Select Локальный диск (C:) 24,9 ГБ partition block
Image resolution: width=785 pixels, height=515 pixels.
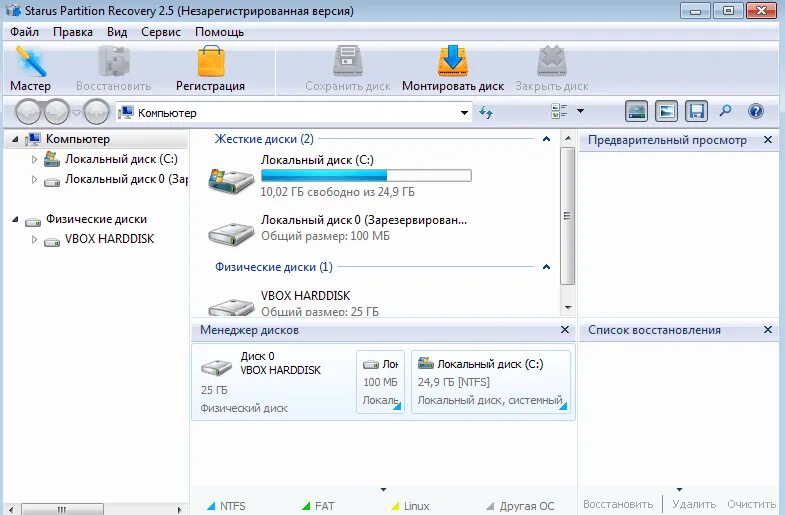tap(491, 382)
